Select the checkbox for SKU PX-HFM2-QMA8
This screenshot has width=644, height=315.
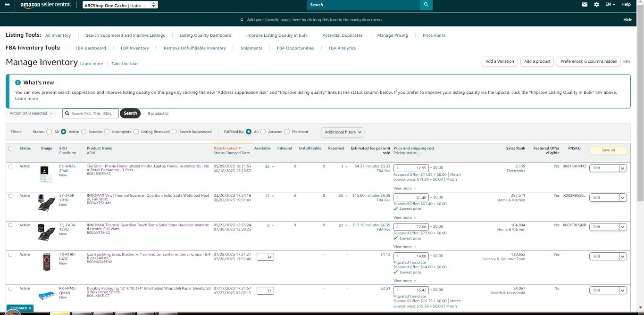coord(10,289)
